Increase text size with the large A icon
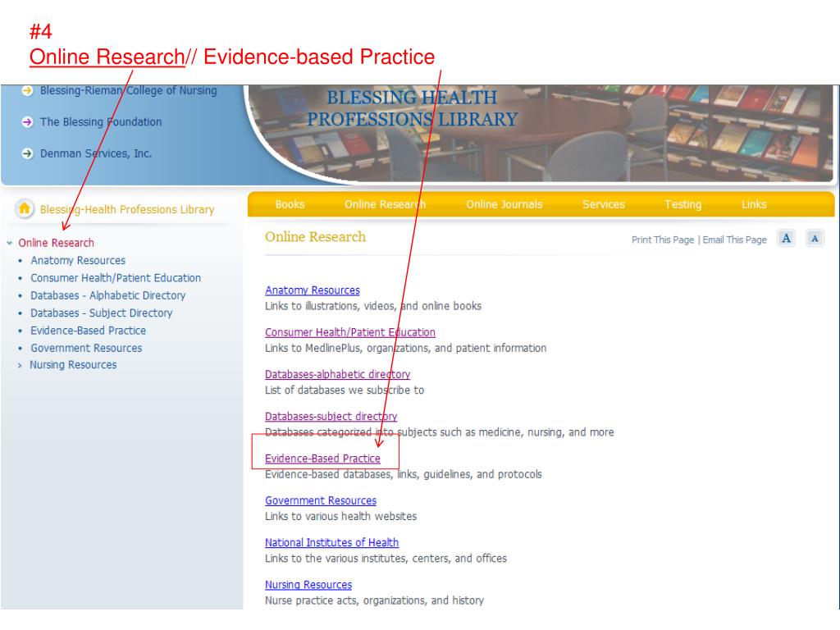 pyautogui.click(x=786, y=238)
